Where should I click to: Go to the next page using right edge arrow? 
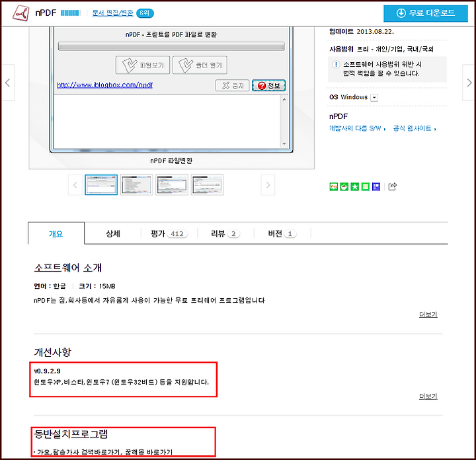point(469,83)
